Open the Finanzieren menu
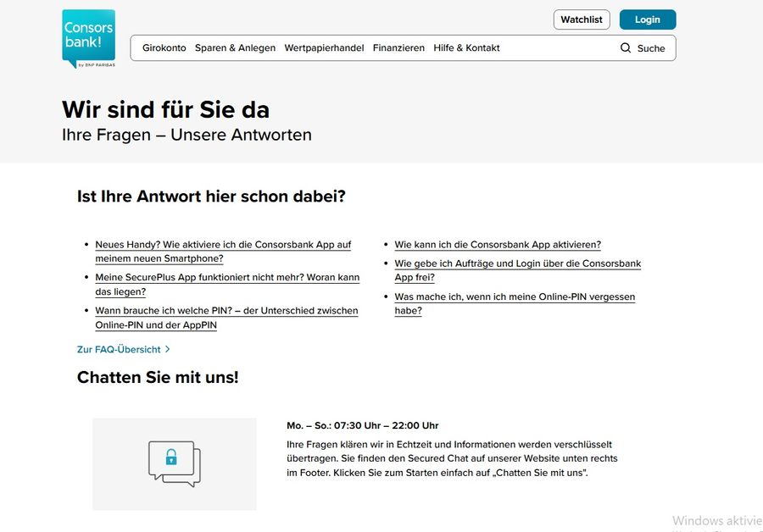This screenshot has height=532, width=763. point(398,47)
